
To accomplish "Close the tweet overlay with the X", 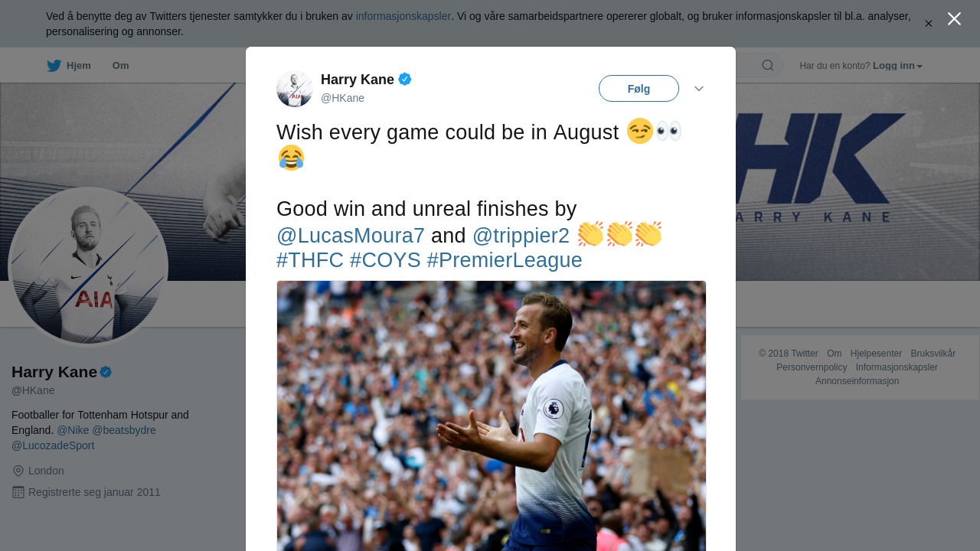I will (x=954, y=19).
